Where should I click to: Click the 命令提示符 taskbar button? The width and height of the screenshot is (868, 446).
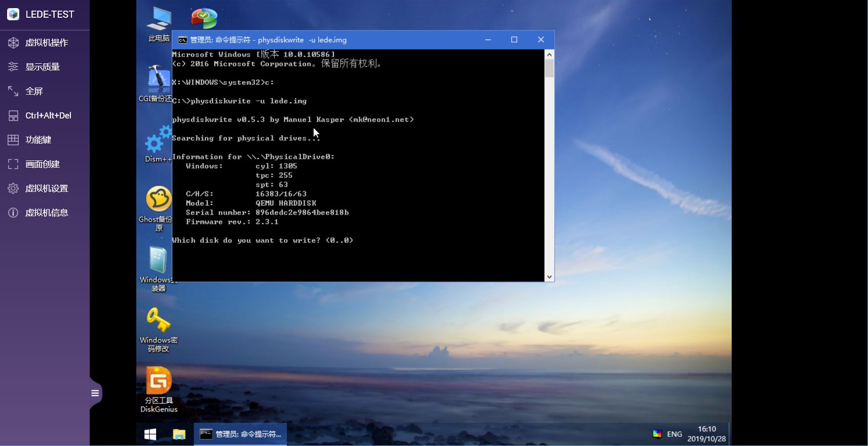240,434
